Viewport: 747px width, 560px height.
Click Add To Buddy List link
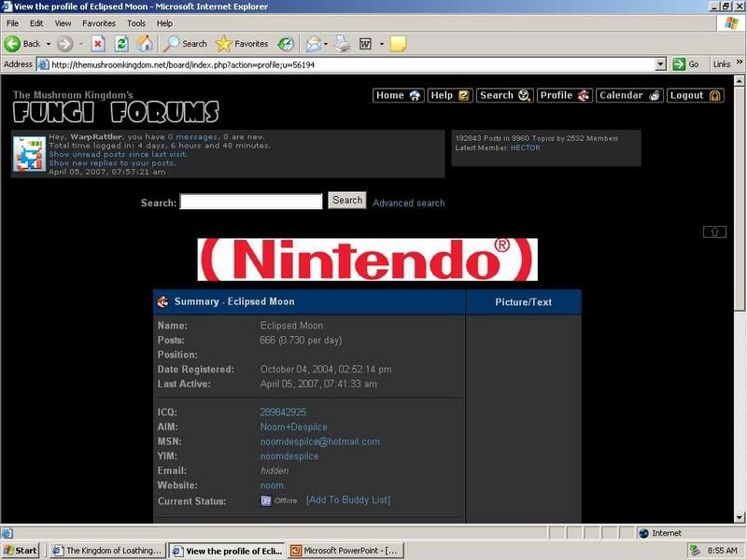pyautogui.click(x=347, y=499)
